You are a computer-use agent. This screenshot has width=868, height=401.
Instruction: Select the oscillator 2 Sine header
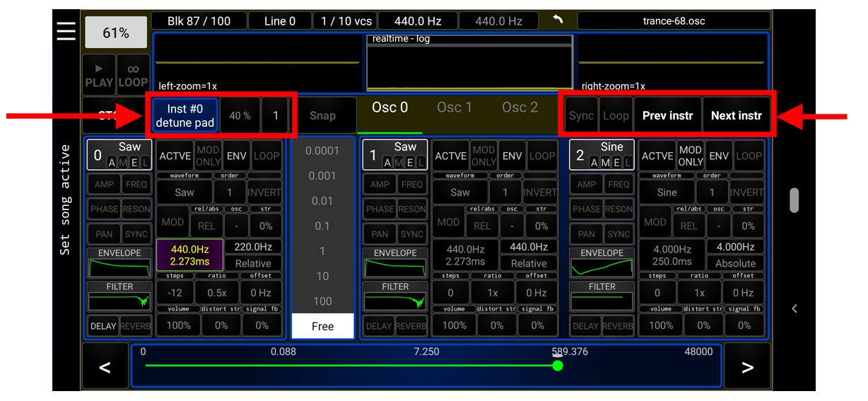(x=602, y=154)
